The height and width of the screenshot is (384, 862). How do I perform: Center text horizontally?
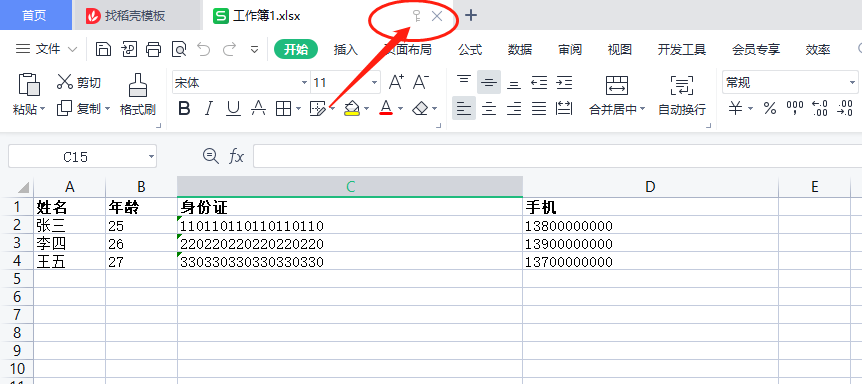pyautogui.click(x=489, y=108)
